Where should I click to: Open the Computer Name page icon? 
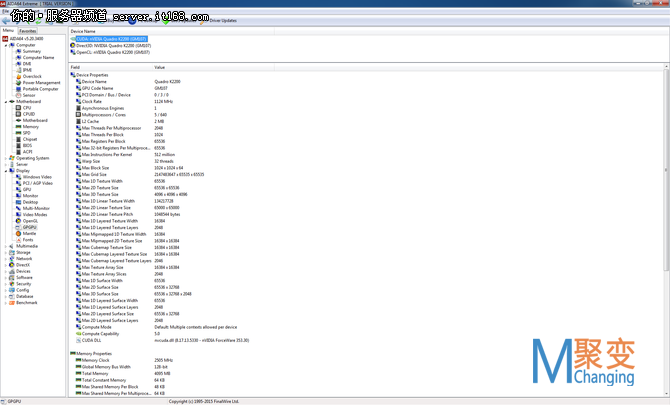[x=18, y=58]
